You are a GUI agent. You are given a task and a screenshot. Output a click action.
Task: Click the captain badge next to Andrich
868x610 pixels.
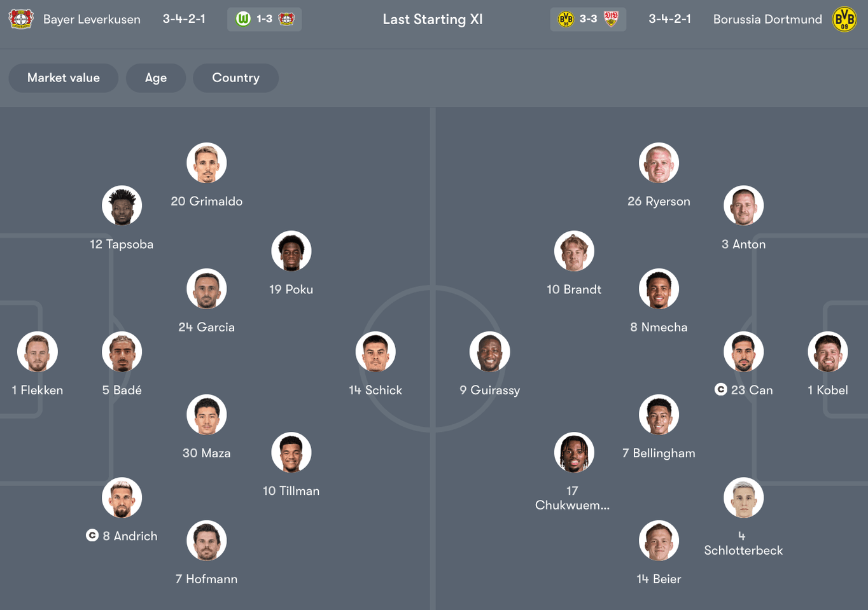tap(92, 536)
